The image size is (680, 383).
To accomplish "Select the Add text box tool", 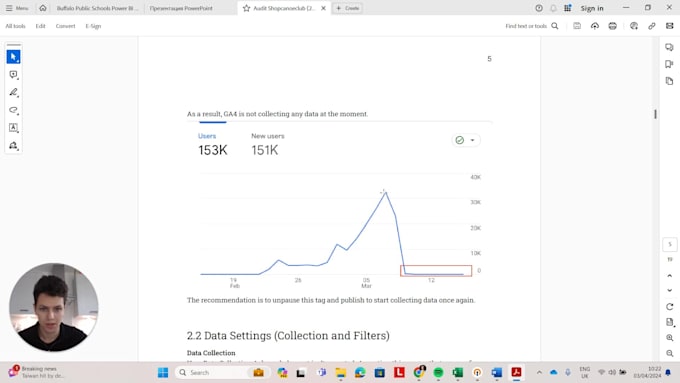I will tap(13, 128).
